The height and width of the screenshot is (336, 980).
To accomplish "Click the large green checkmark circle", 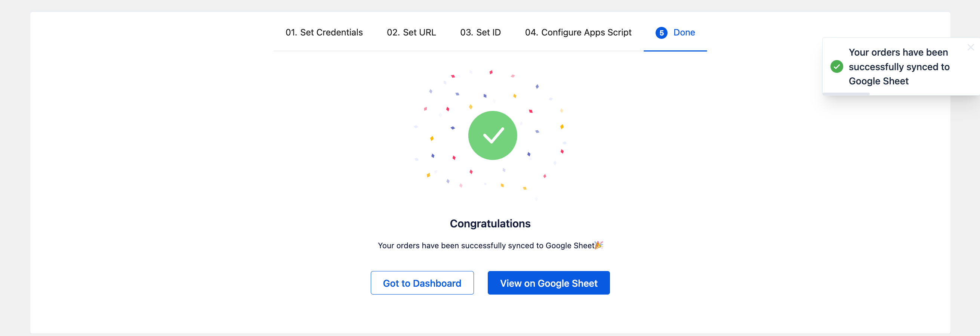I will click(x=492, y=135).
